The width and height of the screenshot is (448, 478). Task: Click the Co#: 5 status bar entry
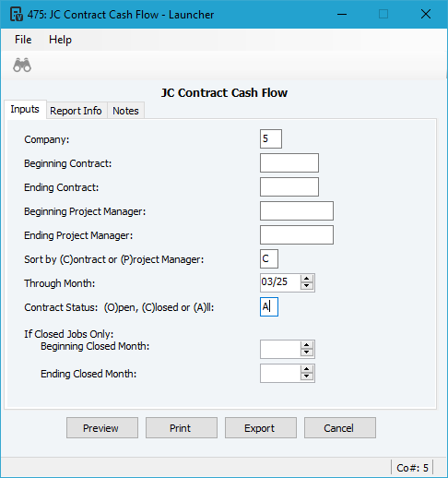(x=412, y=468)
